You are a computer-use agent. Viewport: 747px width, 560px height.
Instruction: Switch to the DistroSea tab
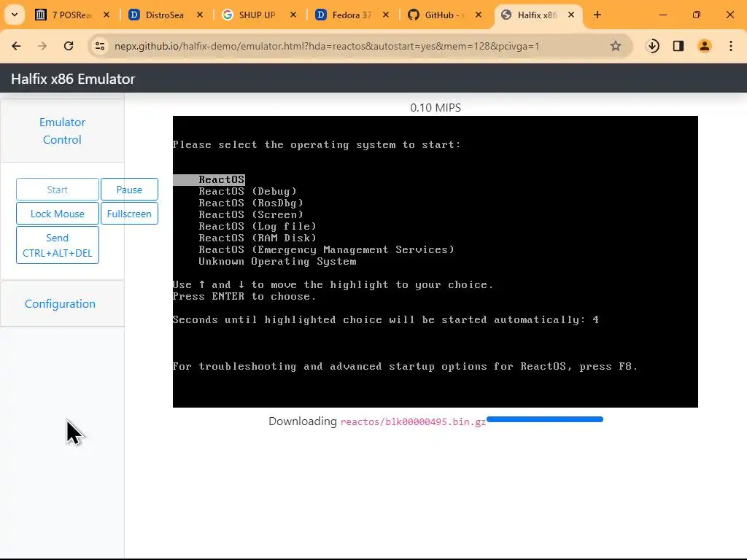164,15
